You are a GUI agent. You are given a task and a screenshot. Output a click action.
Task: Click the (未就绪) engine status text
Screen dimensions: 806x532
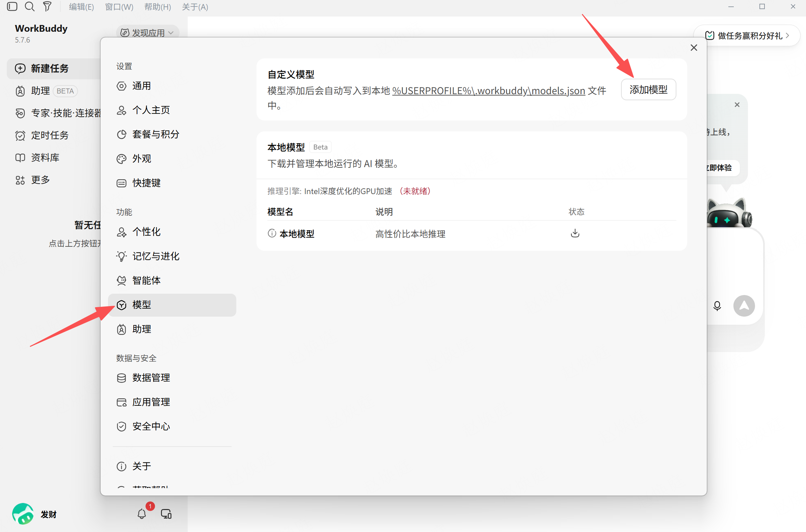click(414, 191)
